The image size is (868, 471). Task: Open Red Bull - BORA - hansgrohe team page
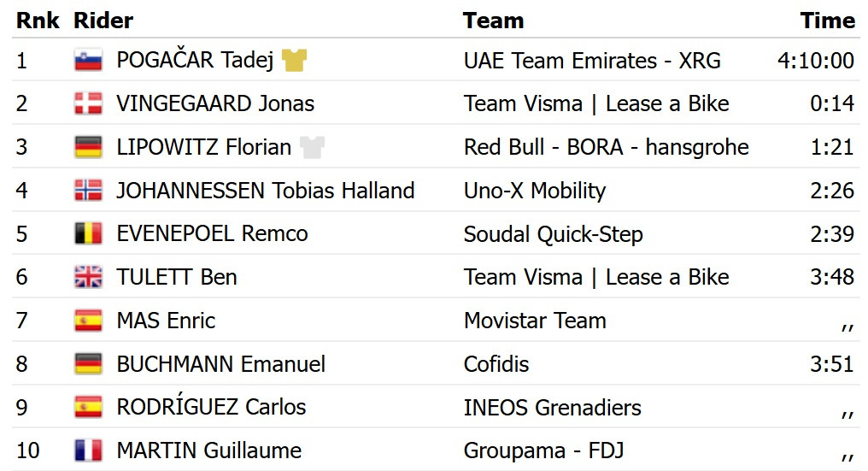coord(607,147)
